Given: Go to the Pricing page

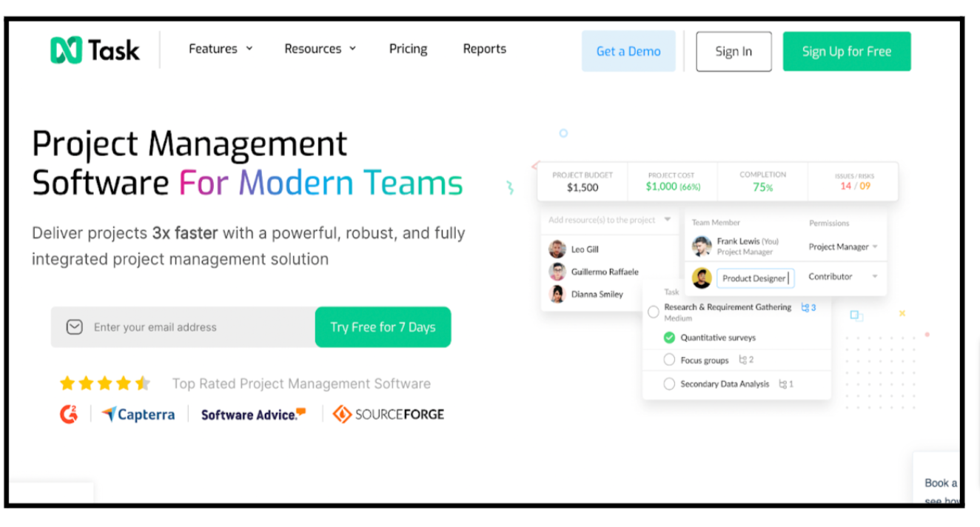Looking at the screenshot, I should [408, 49].
